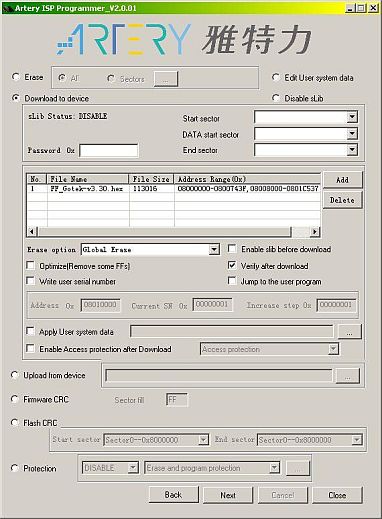Viewport: 382px width, 519px height.
Task: Expand the Erase option Global Erase dropdown
Action: [214, 249]
